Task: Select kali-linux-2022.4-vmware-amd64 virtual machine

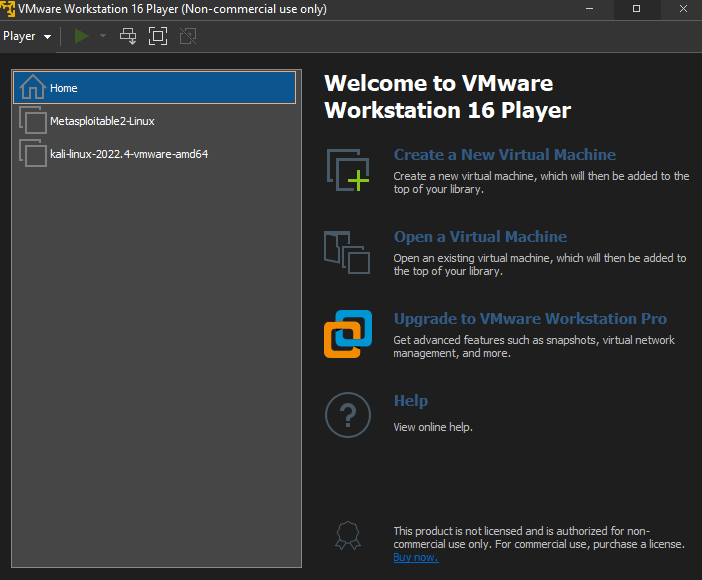Action: [x=128, y=154]
